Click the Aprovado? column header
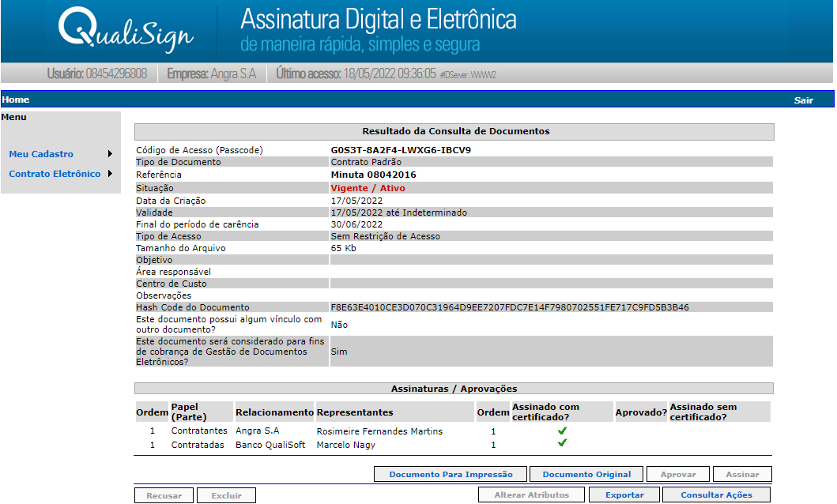 (641, 413)
